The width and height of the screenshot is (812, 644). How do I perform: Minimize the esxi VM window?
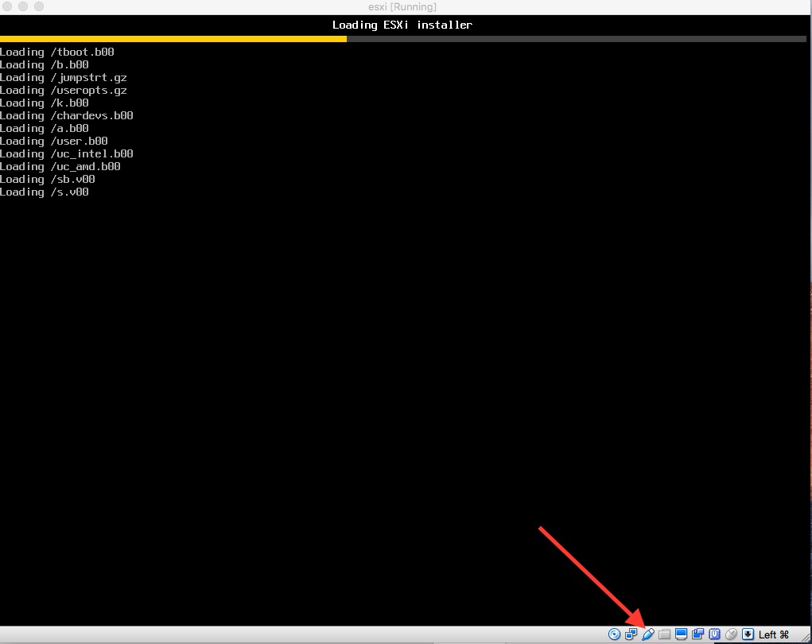[x=23, y=6]
